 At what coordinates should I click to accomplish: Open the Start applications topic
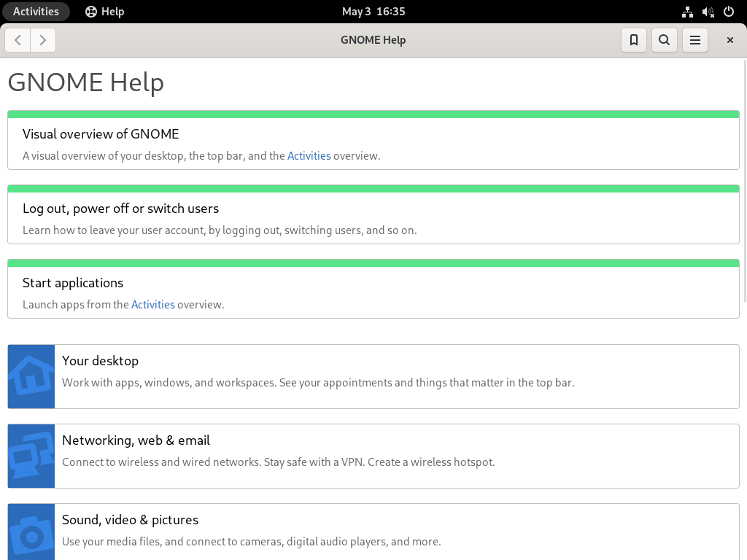[x=73, y=283]
